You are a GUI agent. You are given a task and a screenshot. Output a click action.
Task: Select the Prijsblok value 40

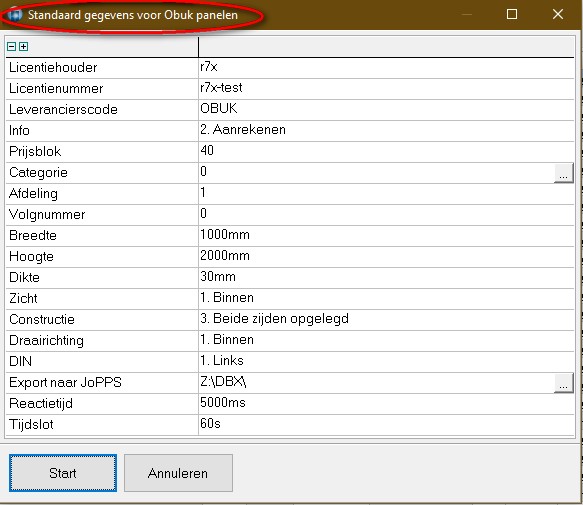tap(386, 151)
